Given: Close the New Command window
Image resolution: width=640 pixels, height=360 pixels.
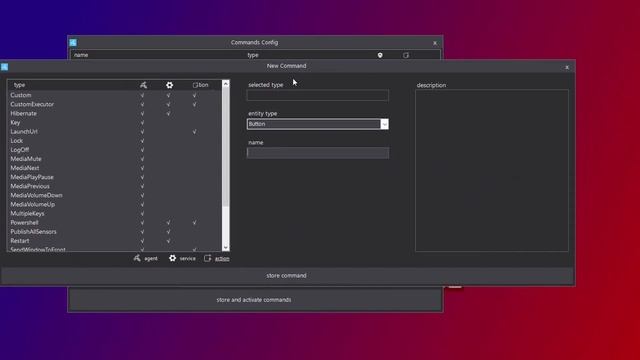Looking at the screenshot, I should click(567, 67).
